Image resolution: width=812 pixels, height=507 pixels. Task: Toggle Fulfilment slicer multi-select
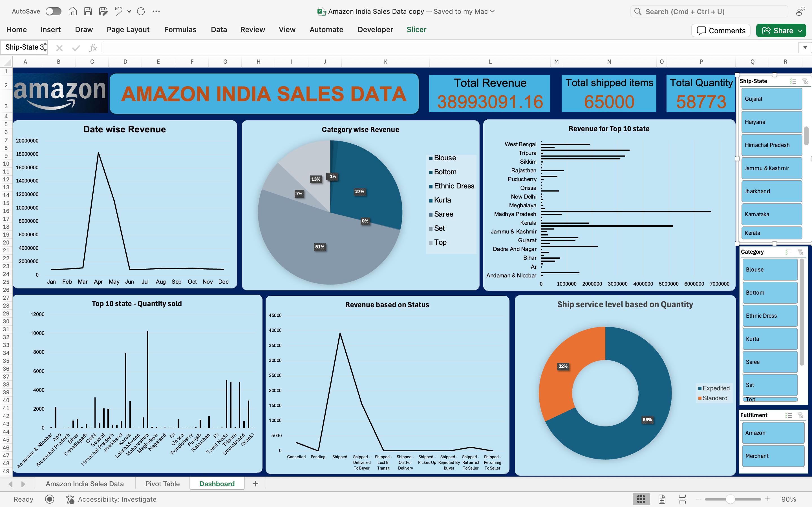pyautogui.click(x=789, y=415)
